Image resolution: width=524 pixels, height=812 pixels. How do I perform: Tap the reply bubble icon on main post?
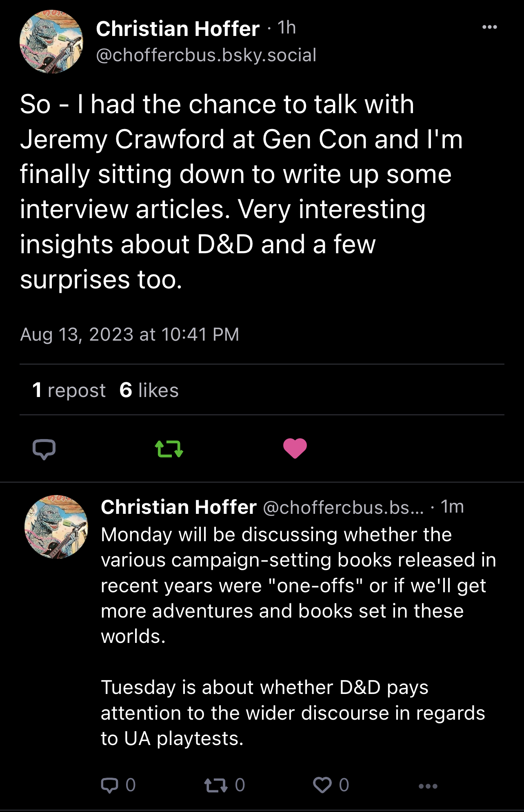44,449
